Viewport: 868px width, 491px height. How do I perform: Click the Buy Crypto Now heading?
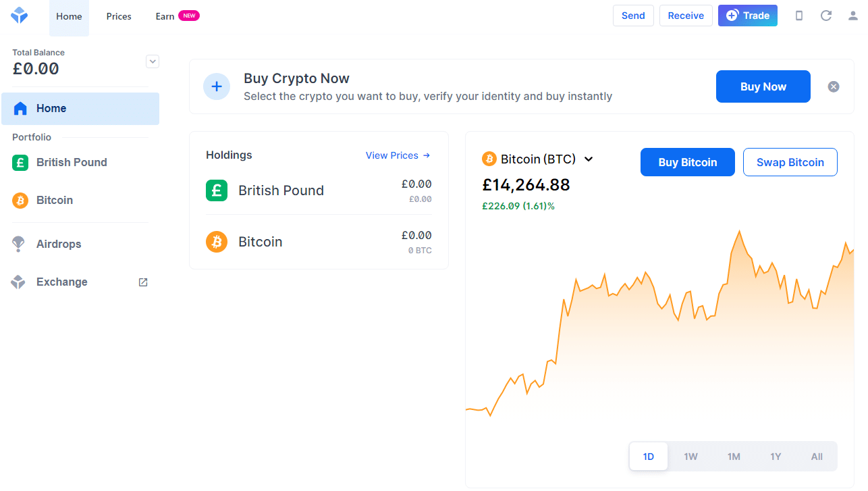coord(297,78)
